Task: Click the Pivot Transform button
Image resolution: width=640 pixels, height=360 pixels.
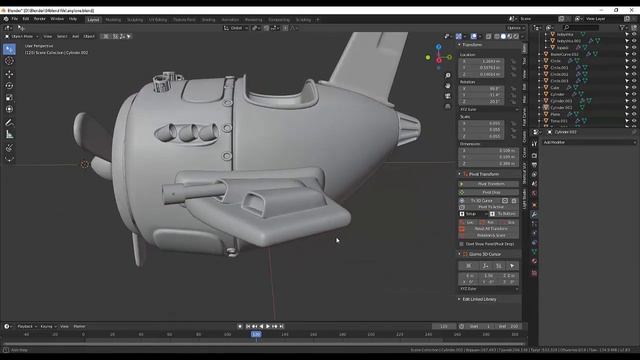Action: click(x=489, y=184)
